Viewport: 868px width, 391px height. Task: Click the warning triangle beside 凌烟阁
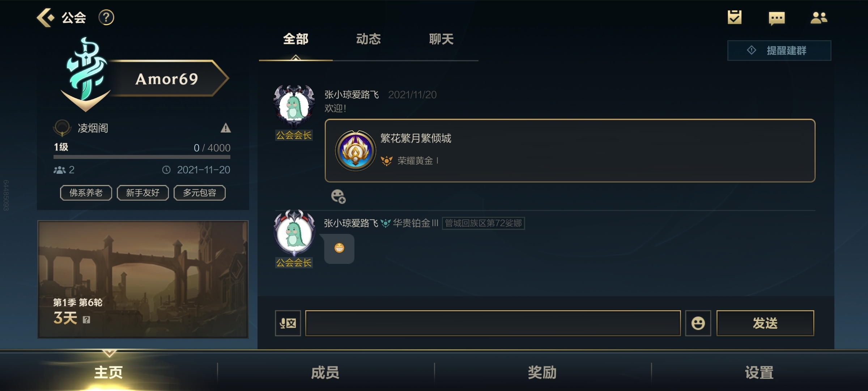(226, 128)
